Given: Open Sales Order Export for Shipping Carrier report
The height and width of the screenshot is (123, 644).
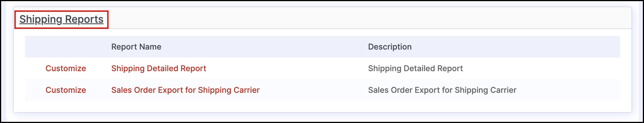Looking at the screenshot, I should 185,90.
